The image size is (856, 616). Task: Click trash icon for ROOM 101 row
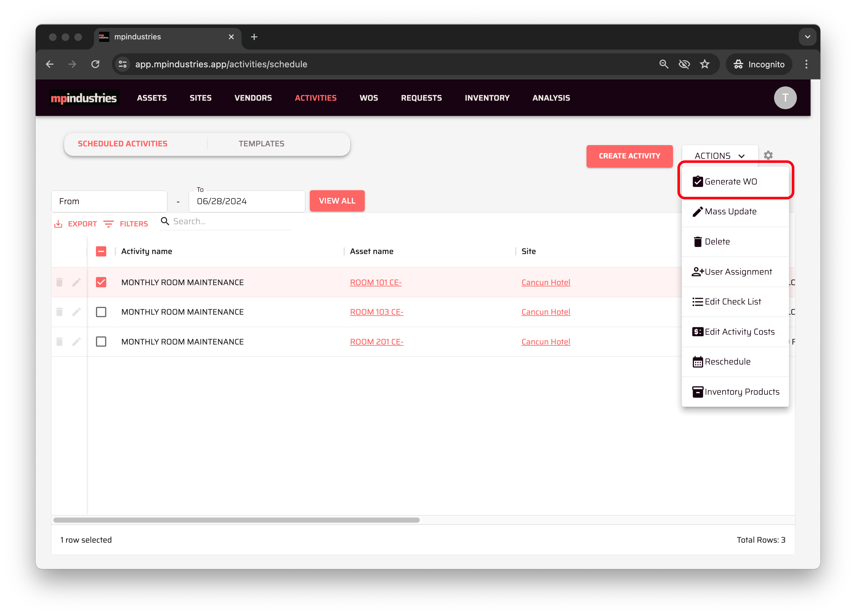click(59, 282)
